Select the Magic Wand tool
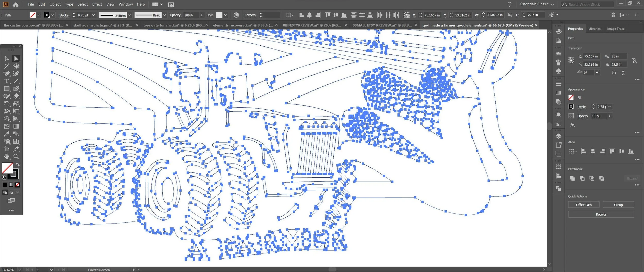 [x=7, y=66]
